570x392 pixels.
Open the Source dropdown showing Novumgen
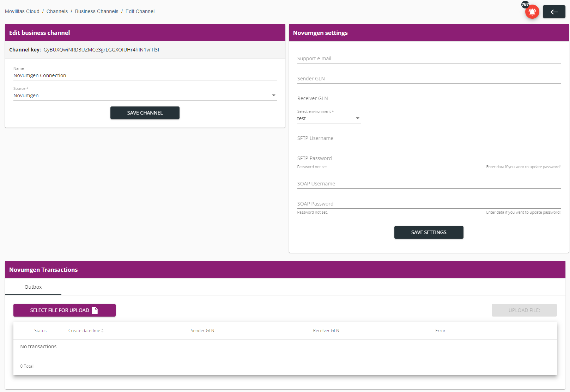[x=145, y=96]
